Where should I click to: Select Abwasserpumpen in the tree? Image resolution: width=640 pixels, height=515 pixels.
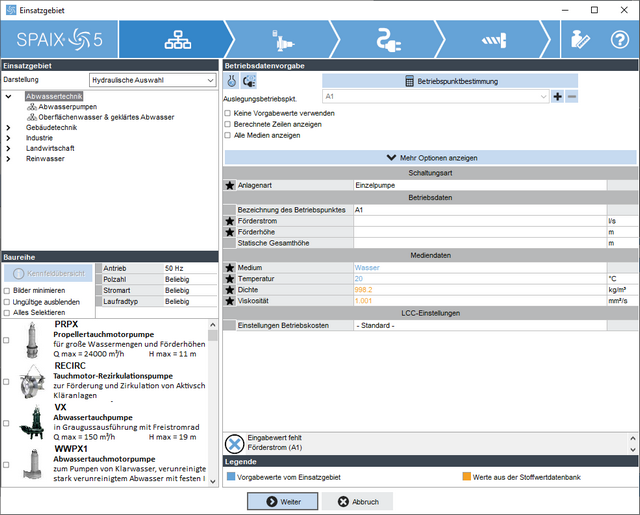point(67,107)
